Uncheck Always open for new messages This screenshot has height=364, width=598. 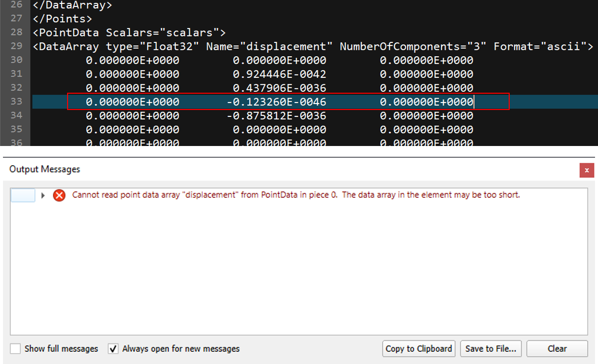(113, 349)
